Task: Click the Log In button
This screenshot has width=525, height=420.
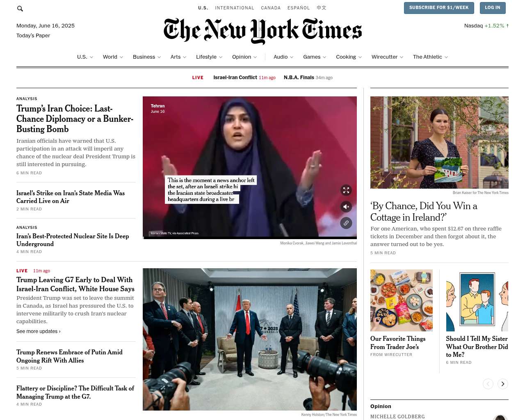Action: [x=493, y=8]
